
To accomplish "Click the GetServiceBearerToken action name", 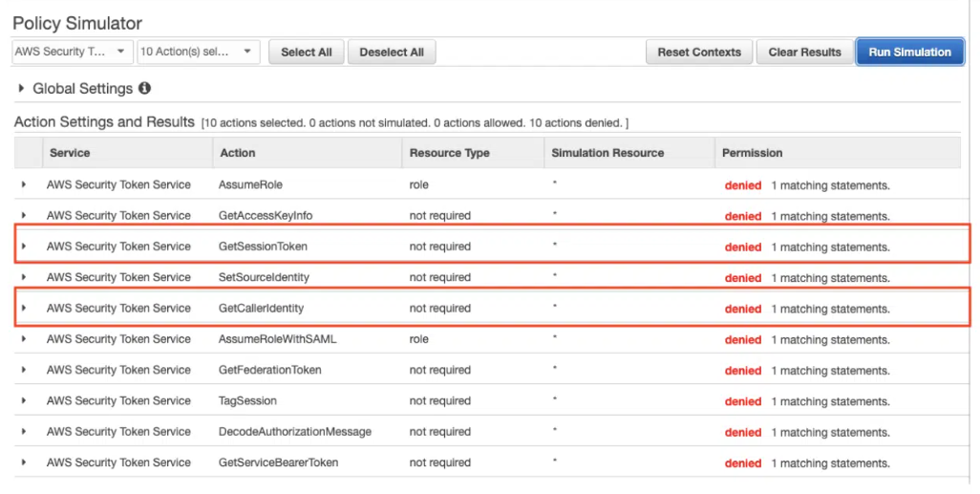I will pos(278,462).
